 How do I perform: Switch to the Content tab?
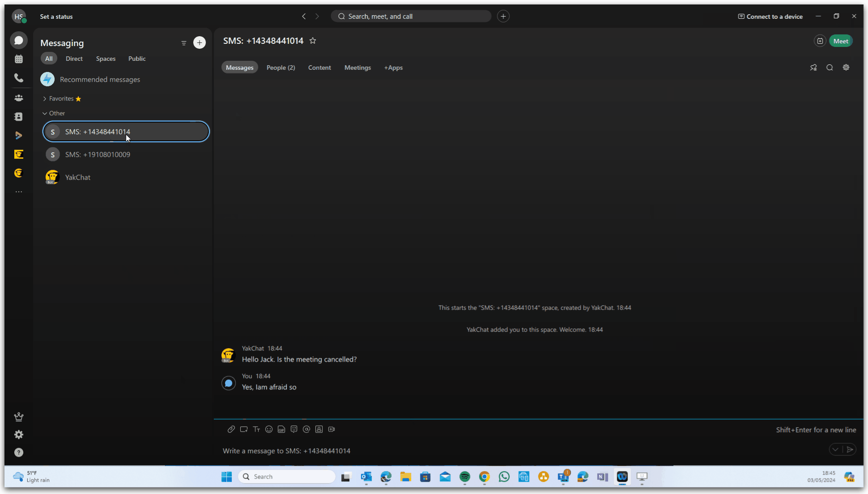pos(319,68)
